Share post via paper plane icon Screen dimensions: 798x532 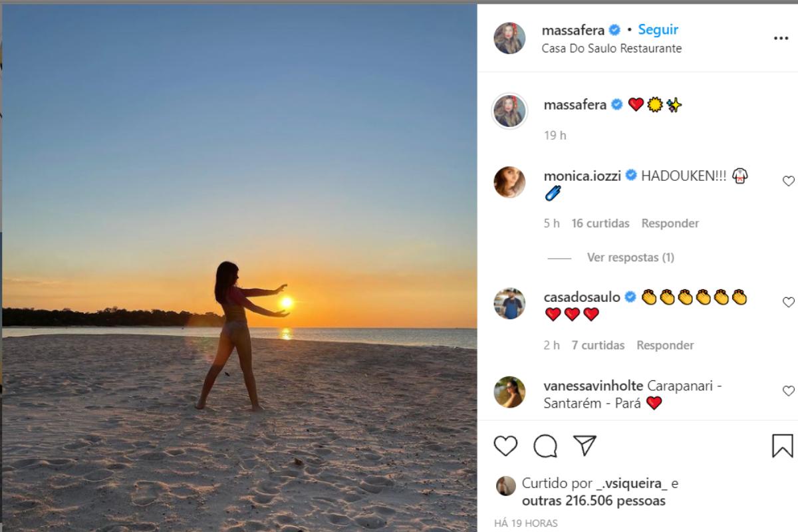pos(585,446)
